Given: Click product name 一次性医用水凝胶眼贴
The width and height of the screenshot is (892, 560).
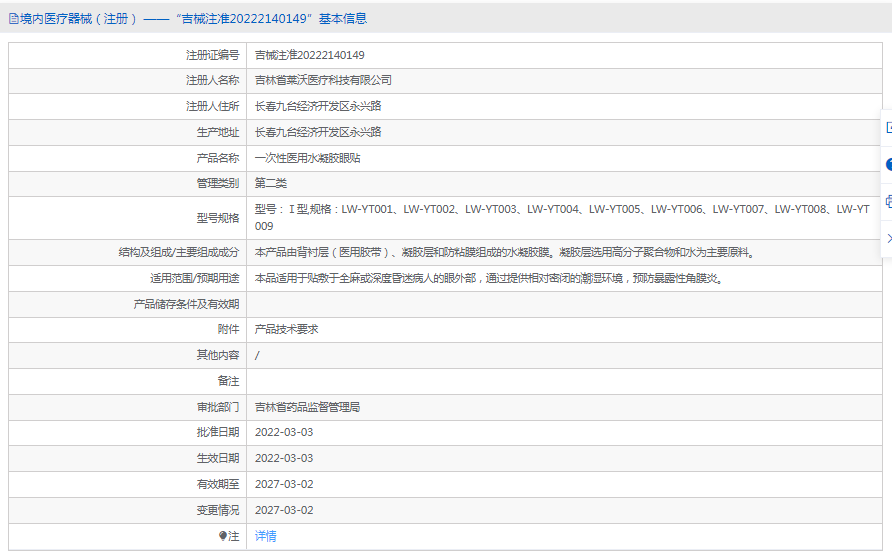Looking at the screenshot, I should [x=307, y=158].
